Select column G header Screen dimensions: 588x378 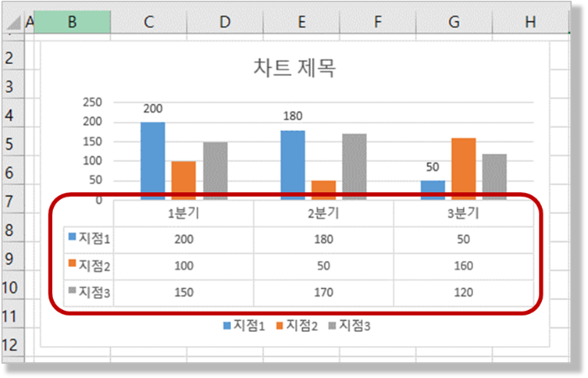[454, 22]
